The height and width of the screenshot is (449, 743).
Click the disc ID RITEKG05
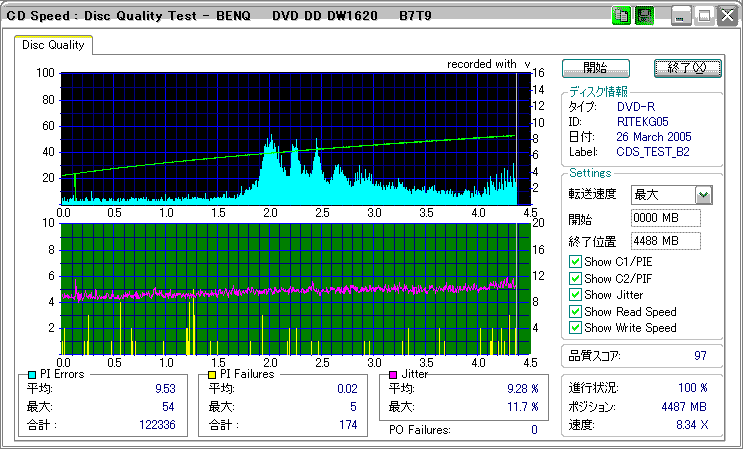pos(643,122)
